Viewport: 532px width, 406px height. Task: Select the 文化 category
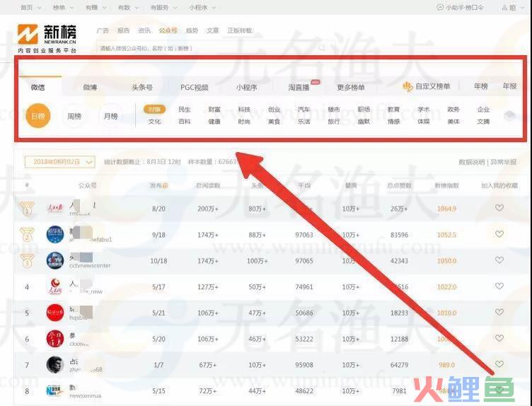[154, 121]
